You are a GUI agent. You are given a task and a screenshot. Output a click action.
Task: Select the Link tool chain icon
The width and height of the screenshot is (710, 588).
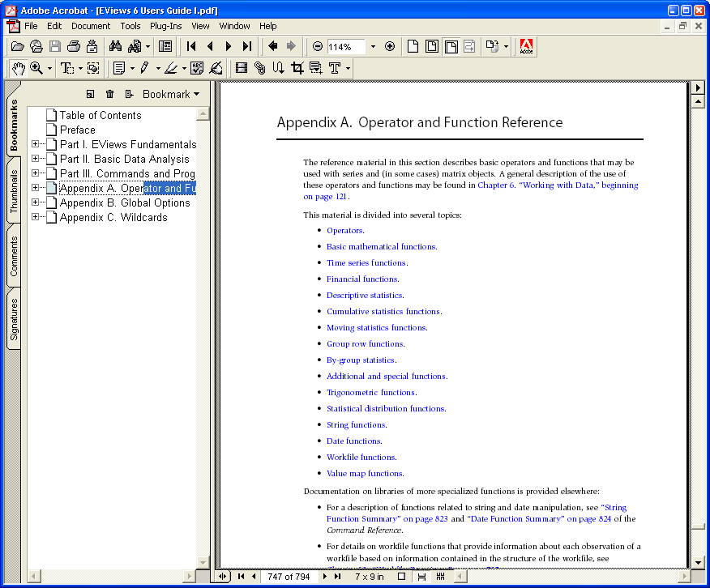[x=259, y=69]
